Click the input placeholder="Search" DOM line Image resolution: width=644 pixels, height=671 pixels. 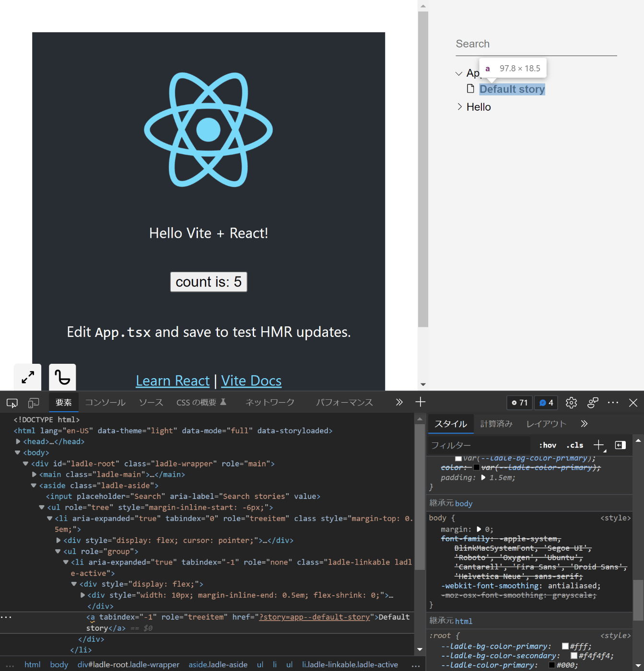coord(183,497)
